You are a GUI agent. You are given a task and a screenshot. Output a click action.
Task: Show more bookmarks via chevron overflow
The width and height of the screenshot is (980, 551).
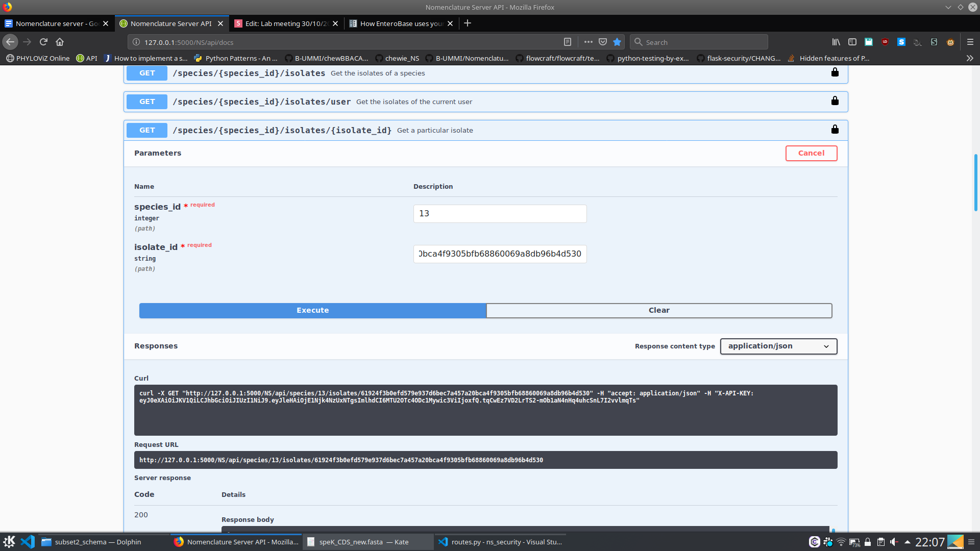[x=970, y=58]
